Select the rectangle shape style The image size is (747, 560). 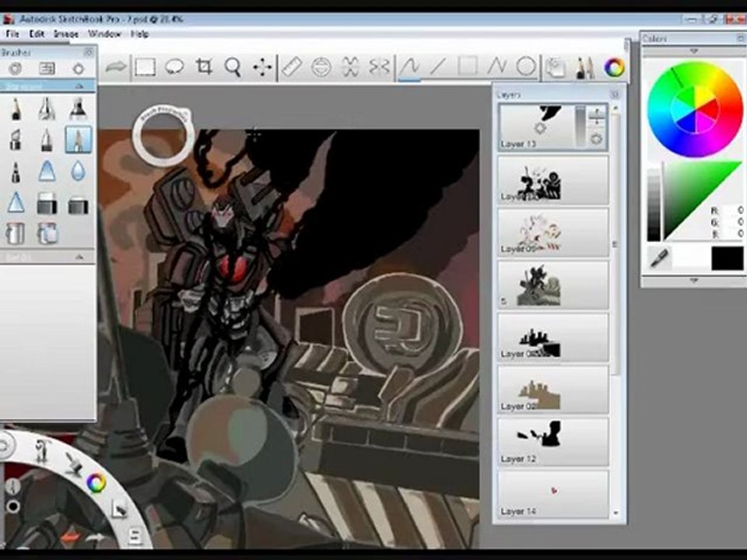pyautogui.click(x=468, y=67)
